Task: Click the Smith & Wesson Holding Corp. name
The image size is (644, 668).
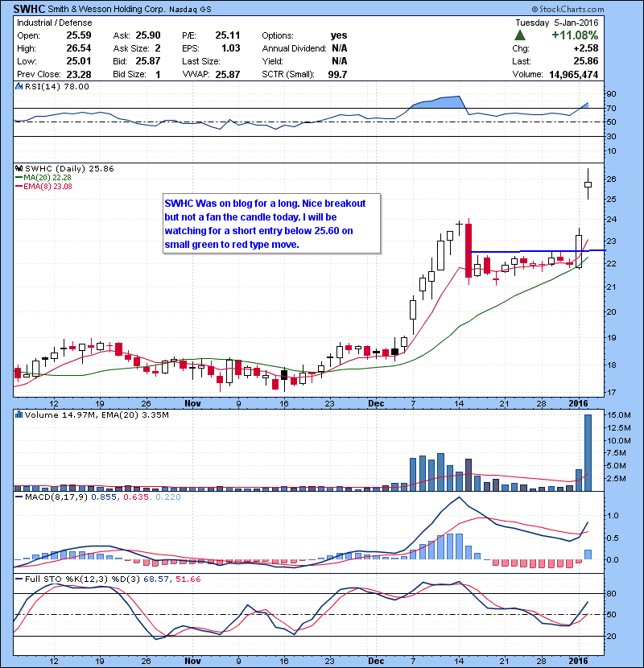Action: point(106,9)
